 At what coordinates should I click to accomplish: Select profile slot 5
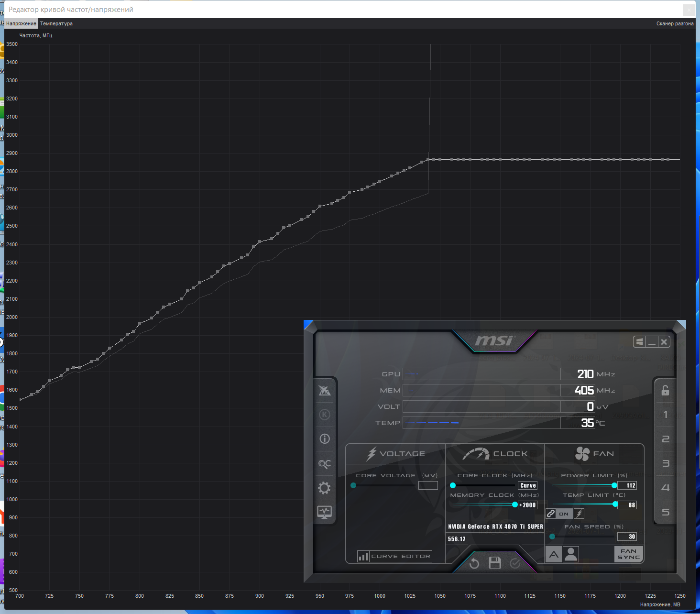665,512
